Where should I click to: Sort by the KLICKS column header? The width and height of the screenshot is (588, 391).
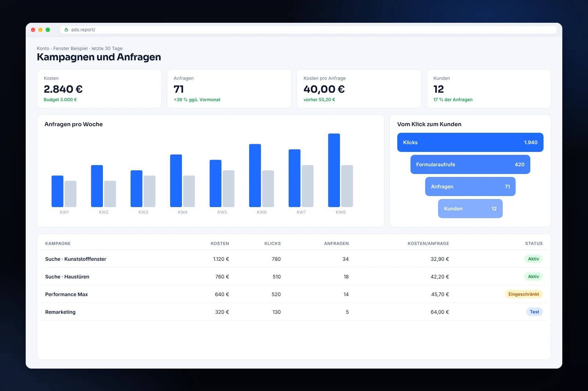[272, 244]
